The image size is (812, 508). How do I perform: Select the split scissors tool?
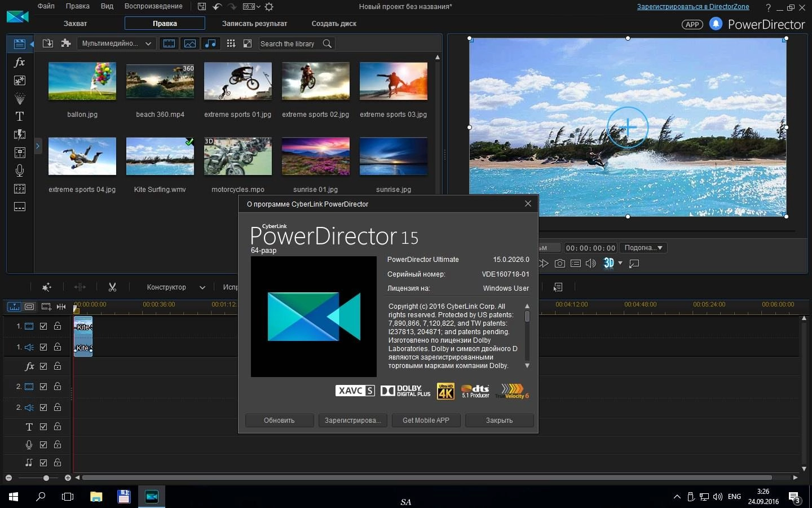pos(112,287)
